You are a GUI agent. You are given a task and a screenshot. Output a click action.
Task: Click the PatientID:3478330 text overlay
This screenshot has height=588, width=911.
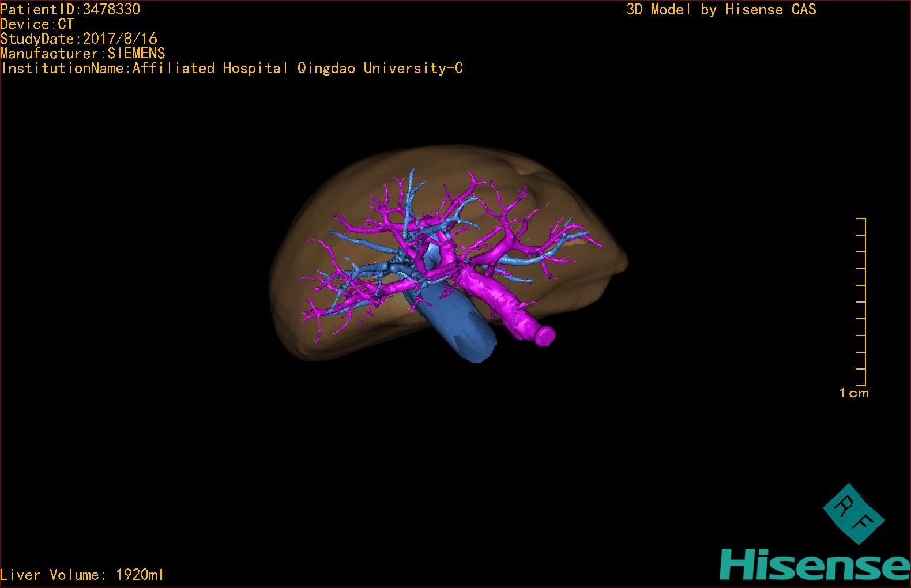coord(70,9)
